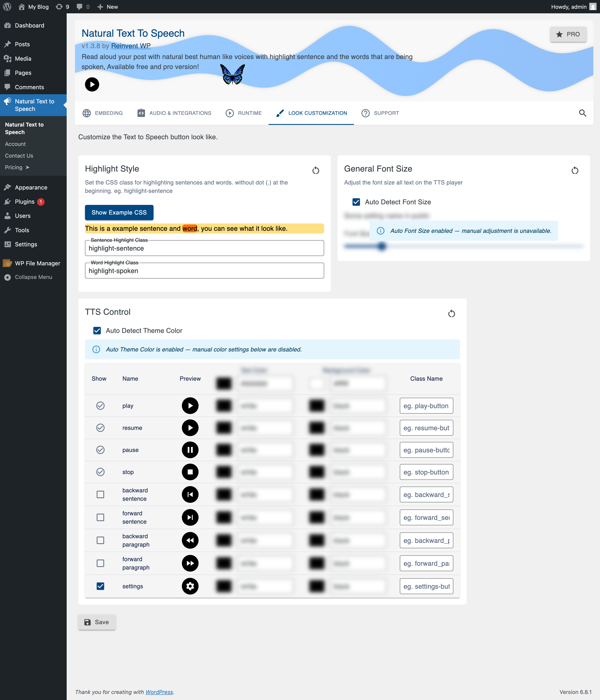Image resolution: width=600 pixels, height=700 pixels.
Task: Enable show for forward sentence
Action: point(100,518)
